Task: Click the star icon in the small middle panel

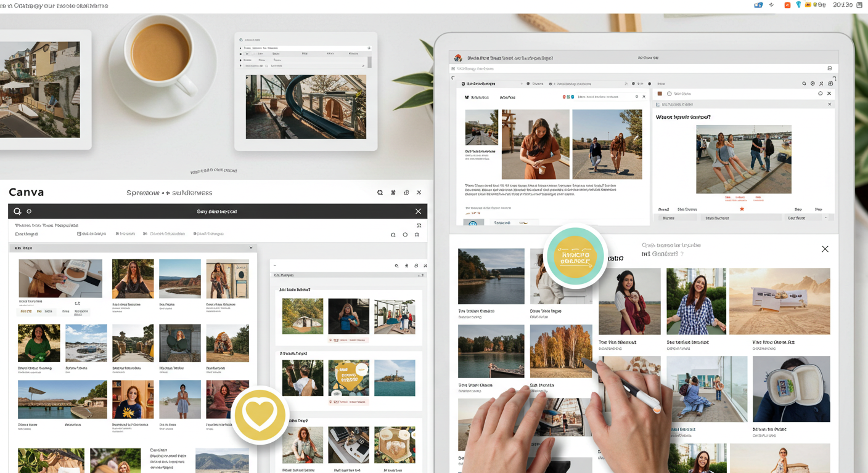Action: click(x=407, y=265)
